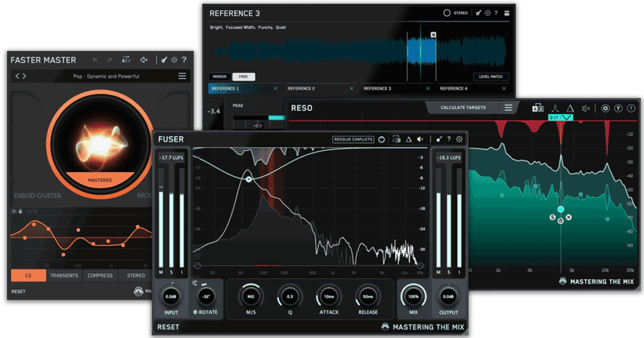Screen dimensions: 644x338
Task: Toggle lock icon above Faster Master EQ graph
Action: tap(20, 211)
